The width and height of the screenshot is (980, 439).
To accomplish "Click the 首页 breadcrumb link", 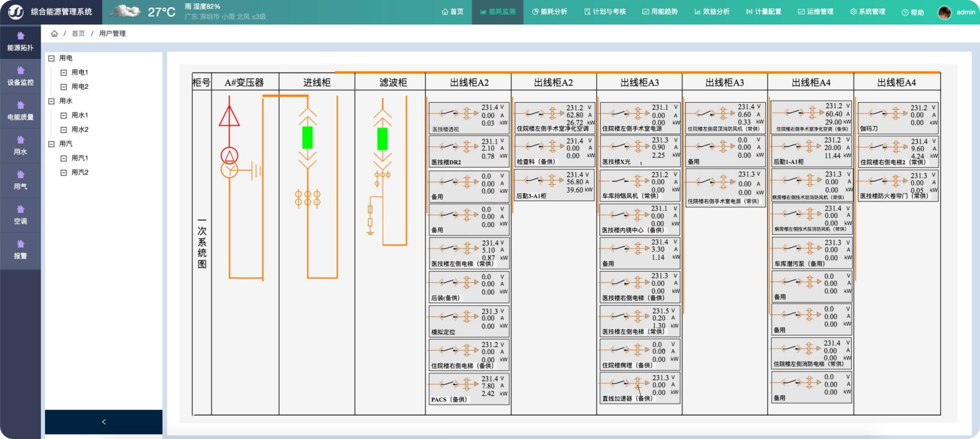I will tap(78, 34).
